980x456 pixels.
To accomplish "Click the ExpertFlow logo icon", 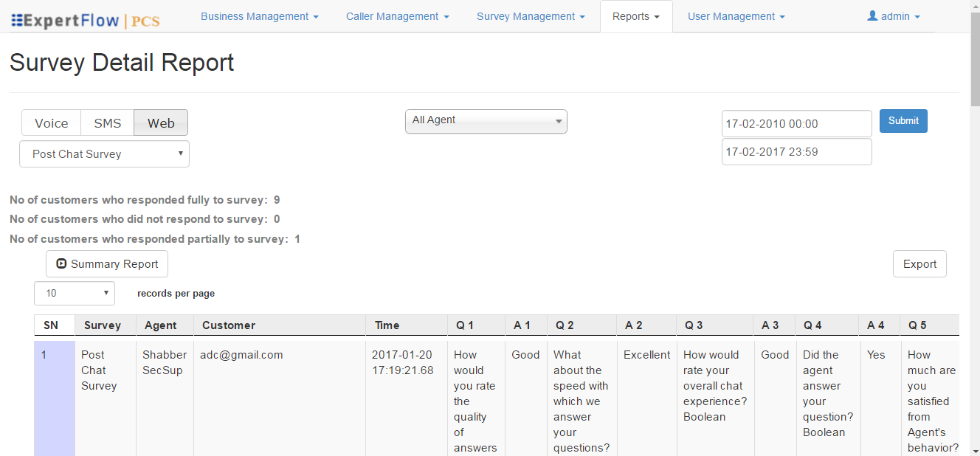I will [18, 19].
